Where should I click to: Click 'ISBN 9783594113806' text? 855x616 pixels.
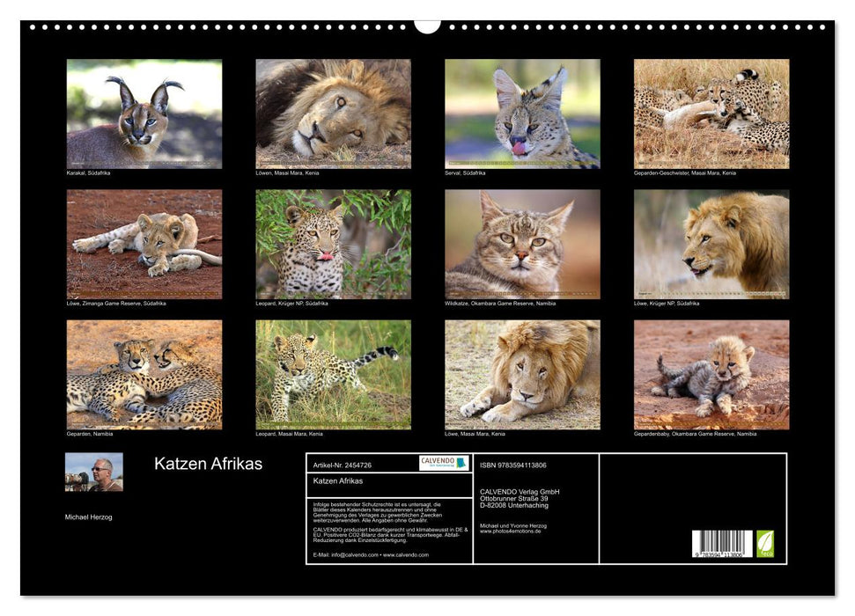point(513,465)
